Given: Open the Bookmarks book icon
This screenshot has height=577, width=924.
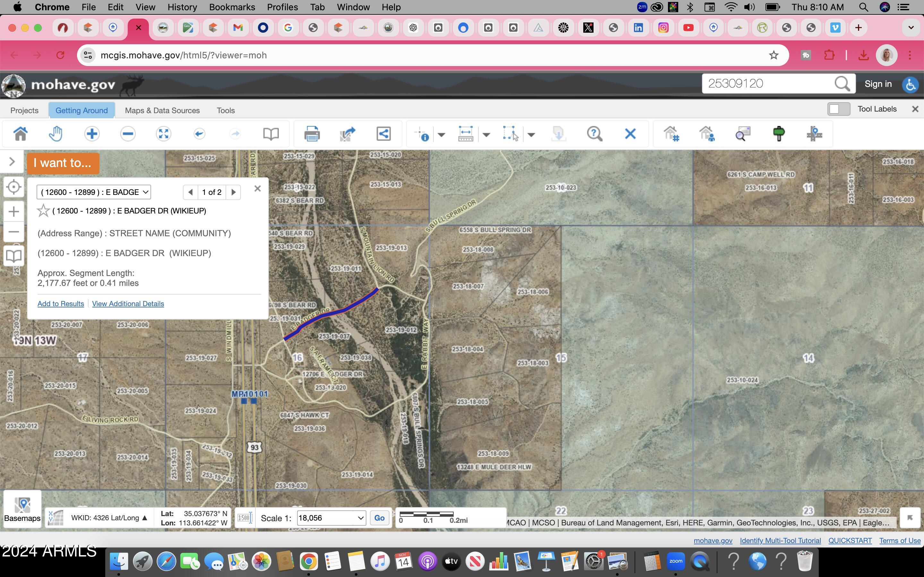Looking at the screenshot, I should click(x=271, y=134).
